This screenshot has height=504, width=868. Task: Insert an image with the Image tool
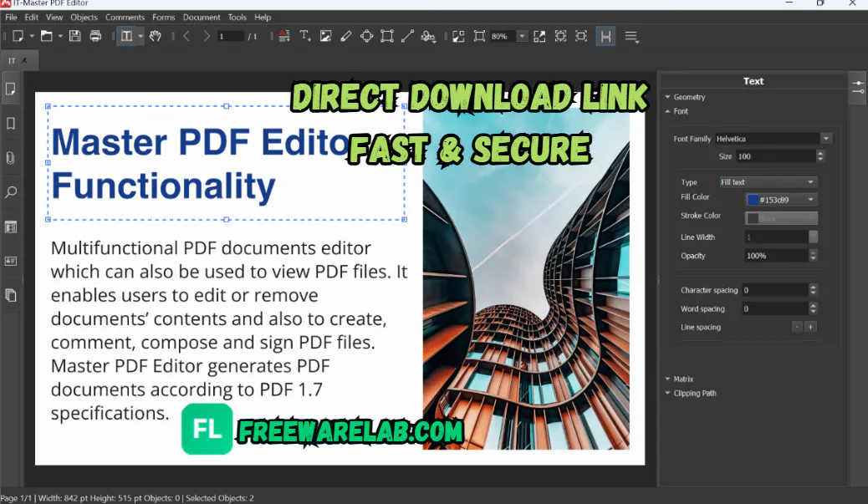coord(326,36)
